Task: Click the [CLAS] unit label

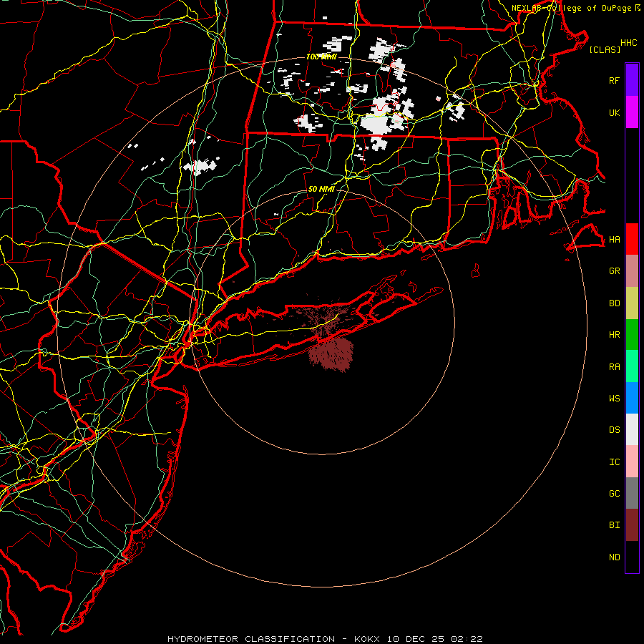Action: point(605,49)
